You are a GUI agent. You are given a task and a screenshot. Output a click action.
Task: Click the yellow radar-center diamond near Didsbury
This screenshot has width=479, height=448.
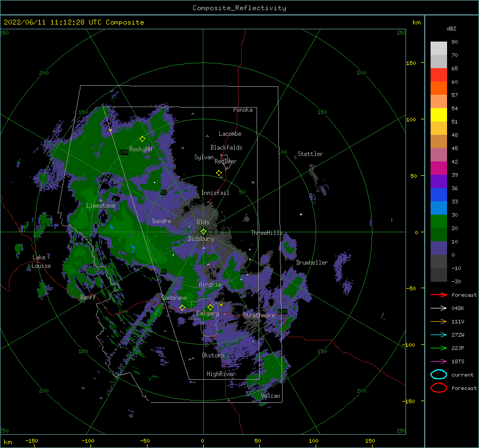203,232
